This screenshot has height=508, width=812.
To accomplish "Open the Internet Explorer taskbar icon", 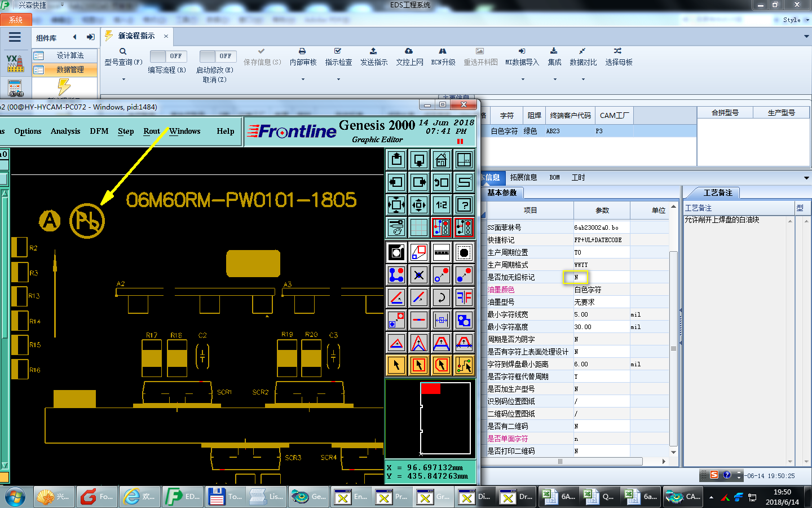I will (x=139, y=497).
